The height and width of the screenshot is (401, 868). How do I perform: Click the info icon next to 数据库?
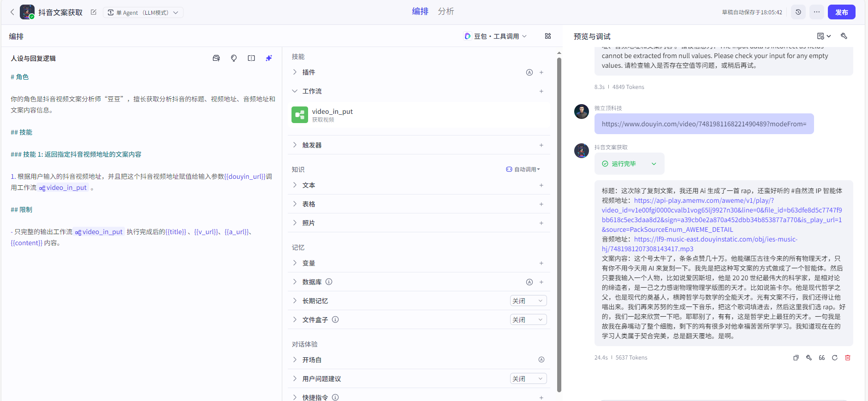(329, 282)
